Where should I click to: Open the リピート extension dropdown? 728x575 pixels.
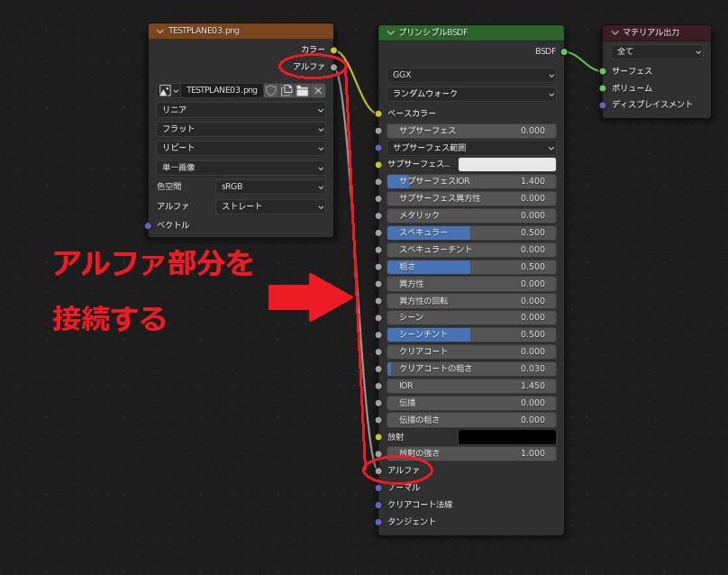coord(241,148)
